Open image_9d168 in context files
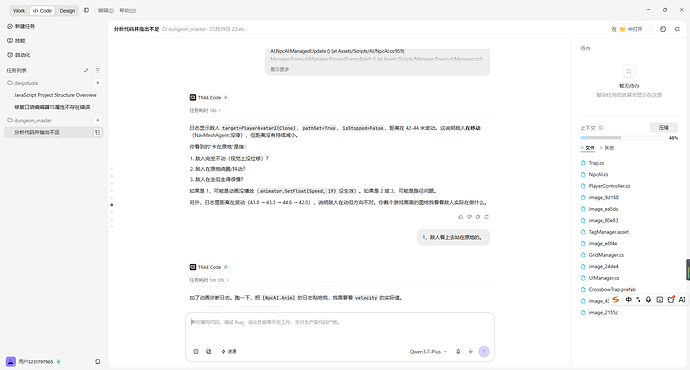The image size is (690, 370). tap(603, 198)
